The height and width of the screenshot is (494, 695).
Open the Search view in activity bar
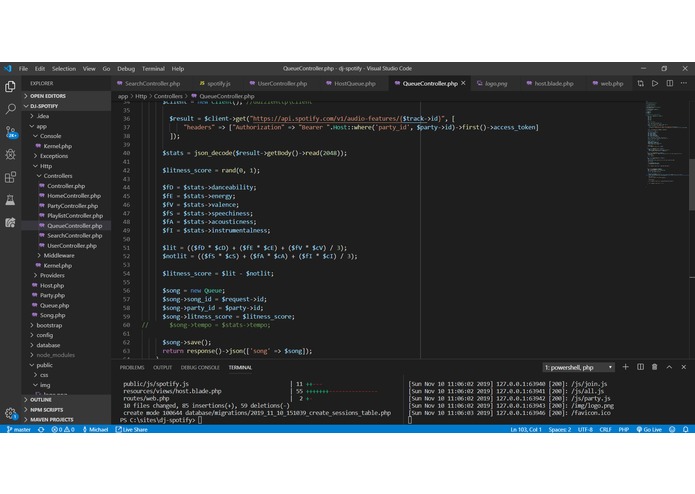(x=10, y=109)
